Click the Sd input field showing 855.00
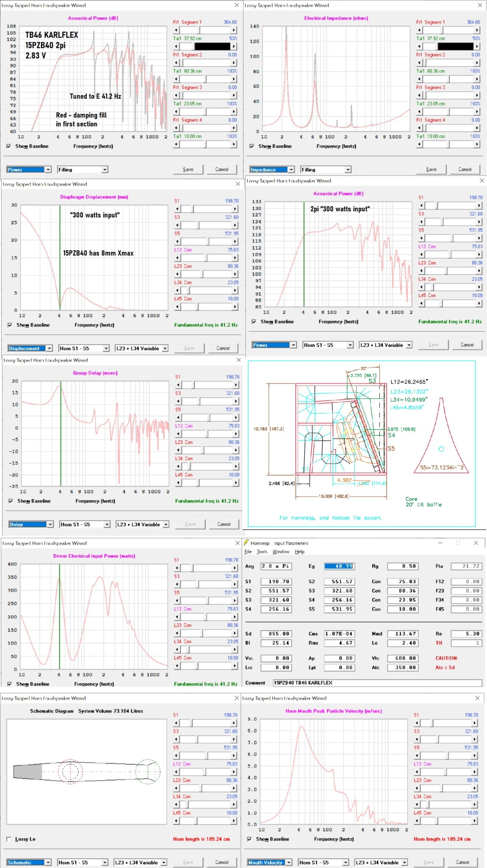Viewport: 487px width, 868px height. tap(276, 634)
